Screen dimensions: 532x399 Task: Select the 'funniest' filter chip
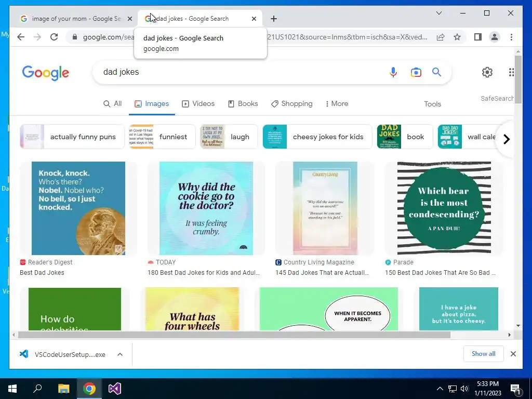tap(162, 137)
